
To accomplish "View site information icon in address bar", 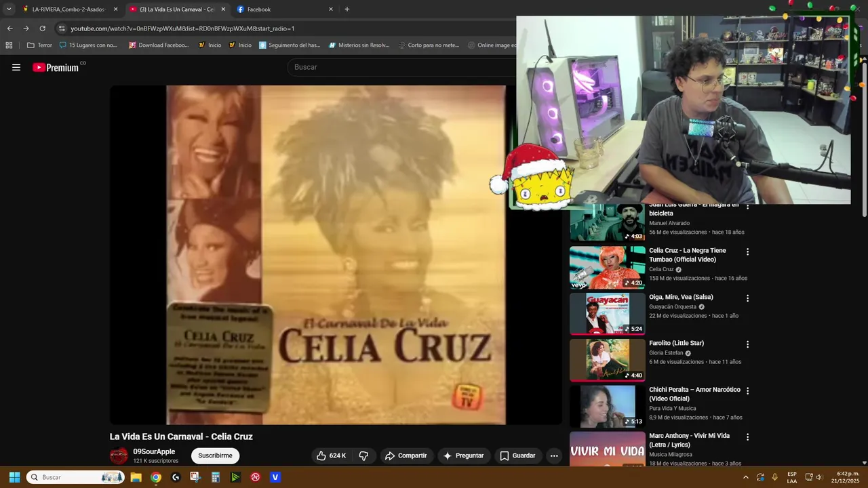I will click(62, 28).
